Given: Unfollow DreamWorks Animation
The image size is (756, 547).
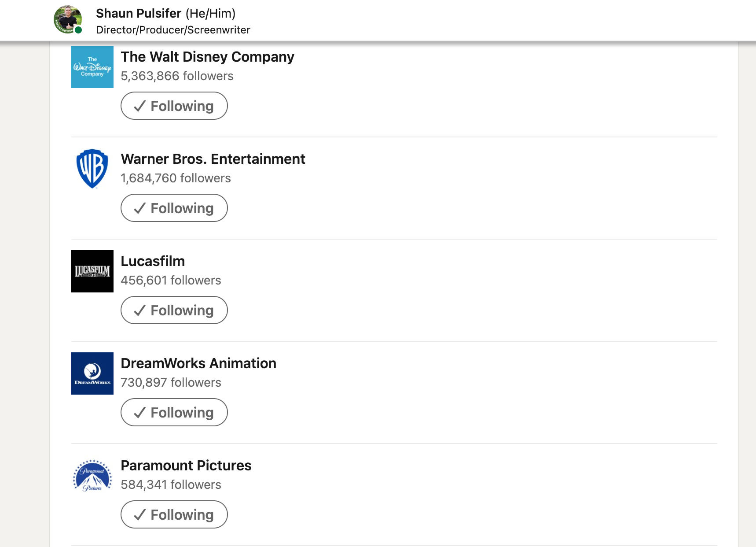Looking at the screenshot, I should click(174, 412).
